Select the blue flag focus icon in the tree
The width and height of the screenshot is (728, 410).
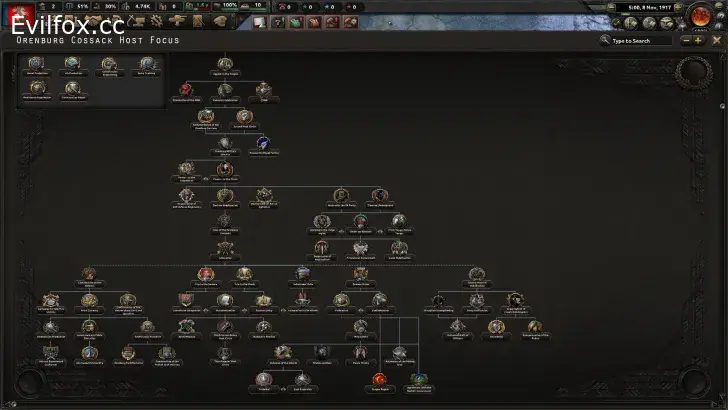[262, 143]
